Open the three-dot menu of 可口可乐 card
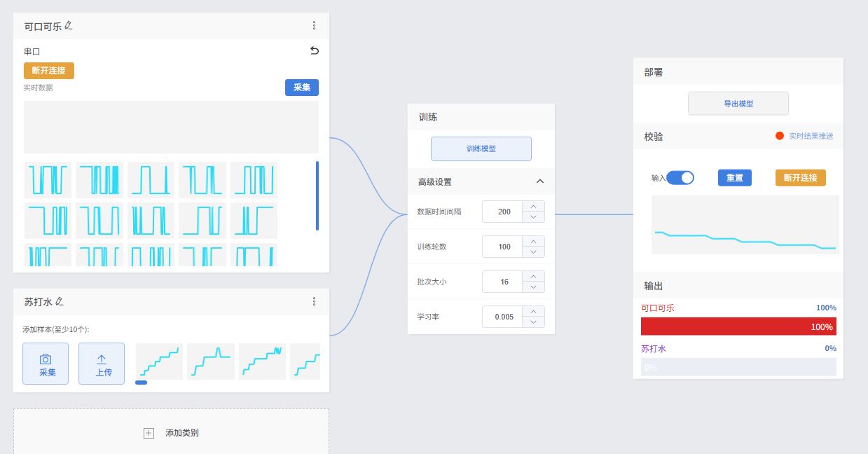Viewport: 868px width, 454px height. (314, 26)
